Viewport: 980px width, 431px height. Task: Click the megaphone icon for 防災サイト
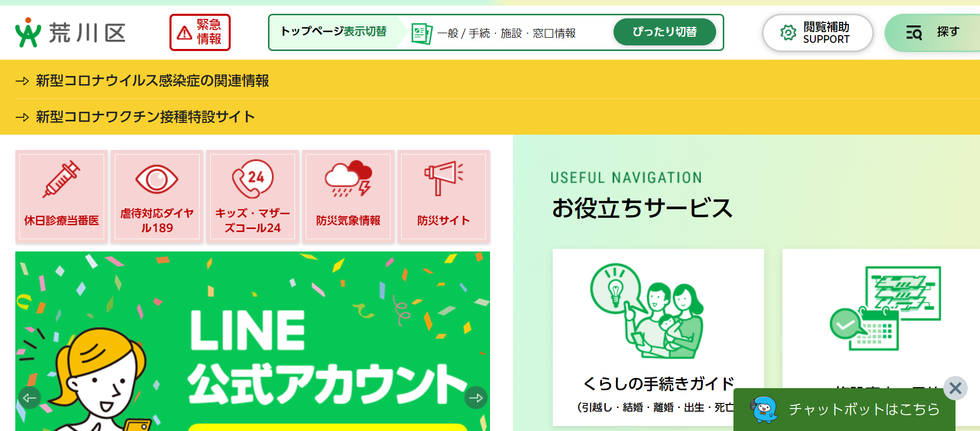click(x=444, y=179)
